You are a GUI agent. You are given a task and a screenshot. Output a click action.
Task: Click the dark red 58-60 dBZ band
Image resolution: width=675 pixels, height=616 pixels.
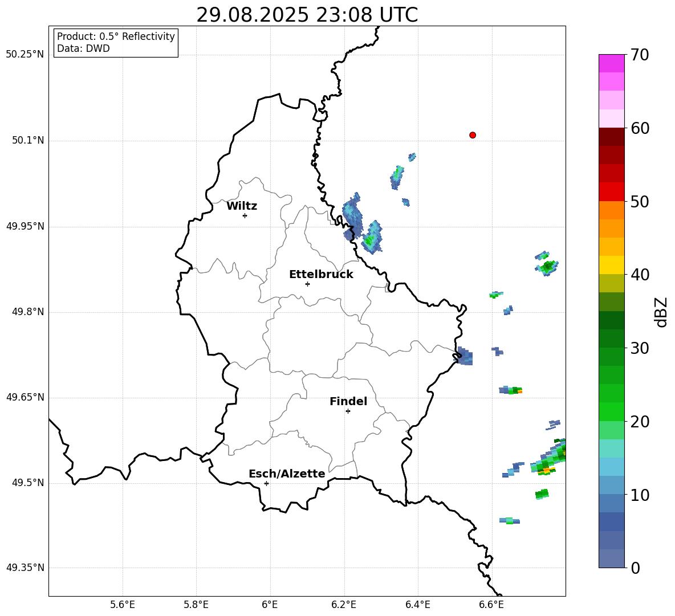pos(611,137)
